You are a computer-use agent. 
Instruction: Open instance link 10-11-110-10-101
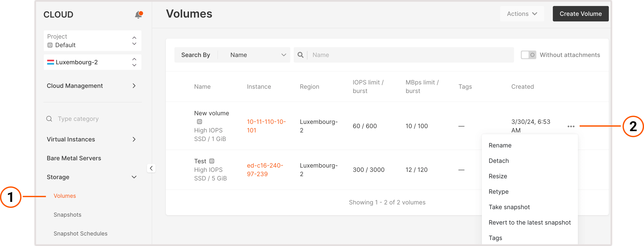pos(266,126)
